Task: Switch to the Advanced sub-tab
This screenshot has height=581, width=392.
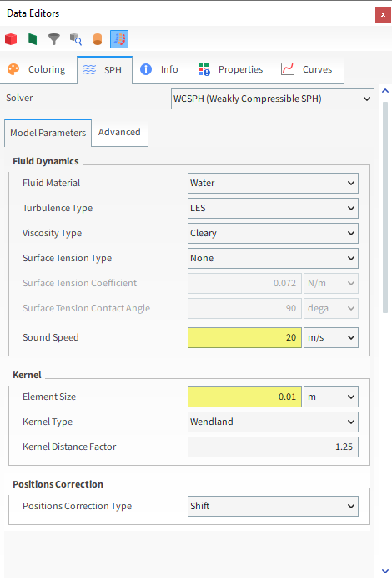Action: pos(119,132)
